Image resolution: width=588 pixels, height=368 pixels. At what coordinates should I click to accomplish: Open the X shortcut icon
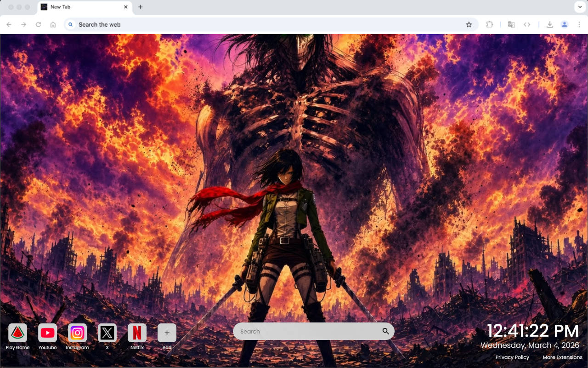(107, 333)
